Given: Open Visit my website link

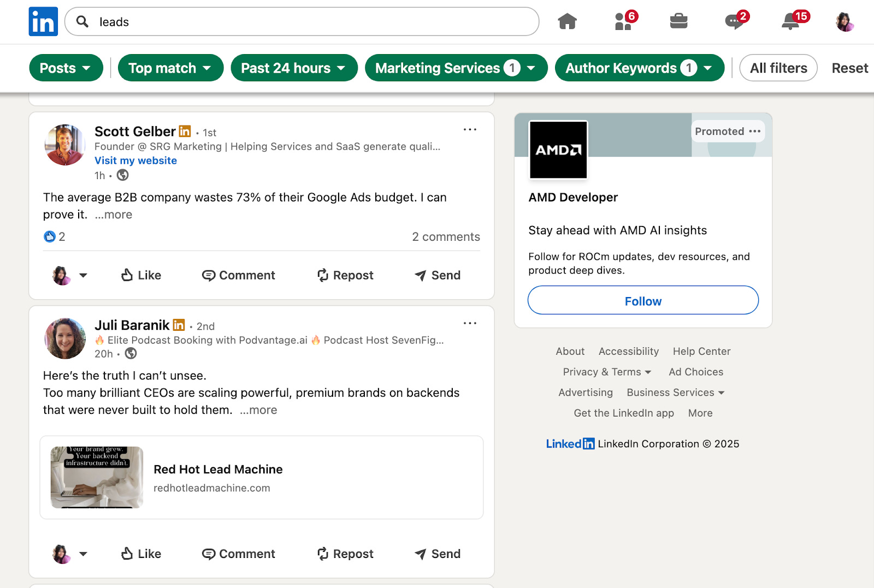Looking at the screenshot, I should point(135,161).
